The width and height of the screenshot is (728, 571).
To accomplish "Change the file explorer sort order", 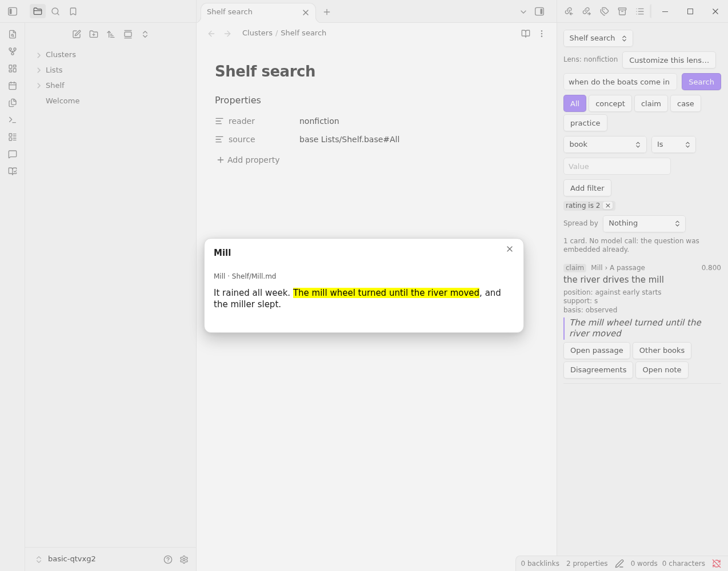I will click(111, 34).
